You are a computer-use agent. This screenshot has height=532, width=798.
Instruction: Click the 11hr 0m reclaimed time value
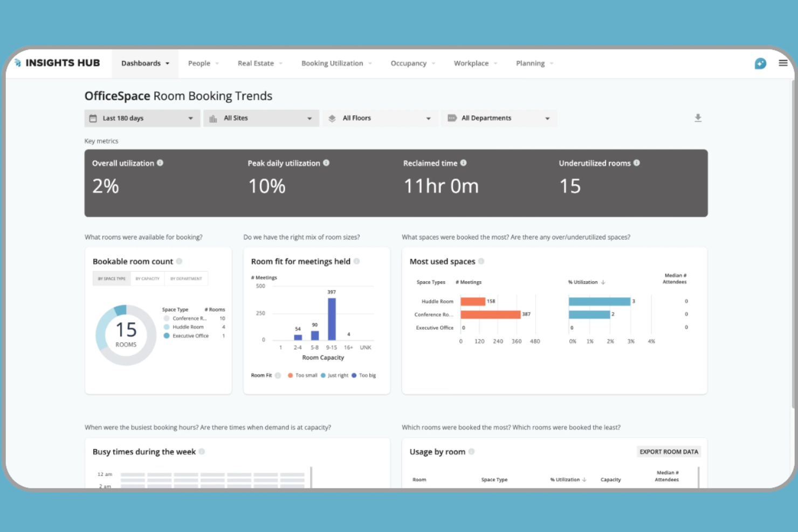pos(441,186)
